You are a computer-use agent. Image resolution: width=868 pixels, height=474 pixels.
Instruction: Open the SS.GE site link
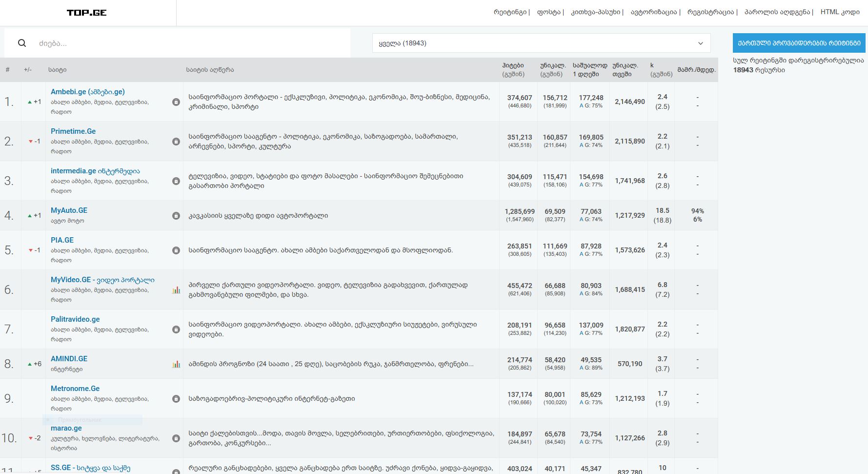(90, 468)
